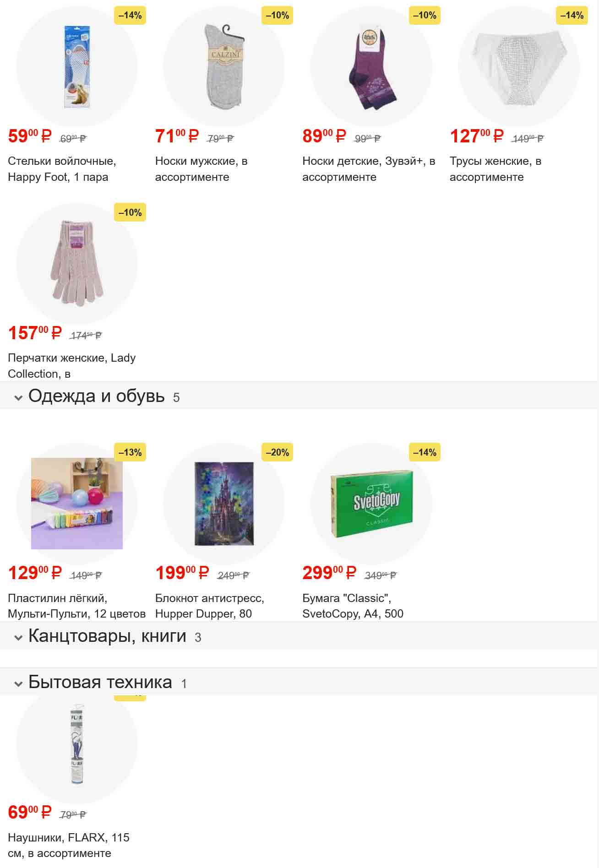Click the Носки детские, Зувэй+ title
This screenshot has width=599, height=868.
[368, 169]
